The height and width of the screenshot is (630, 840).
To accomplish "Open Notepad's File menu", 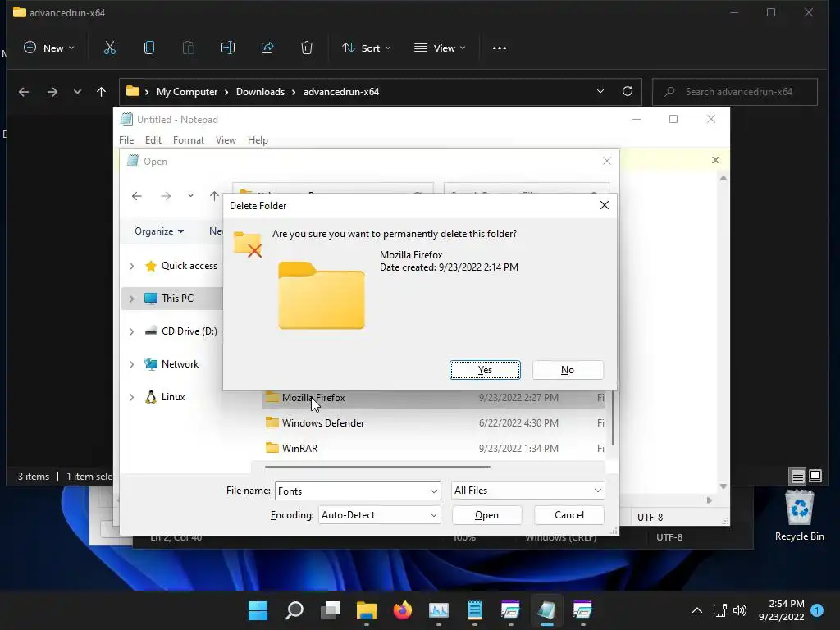I will point(126,140).
